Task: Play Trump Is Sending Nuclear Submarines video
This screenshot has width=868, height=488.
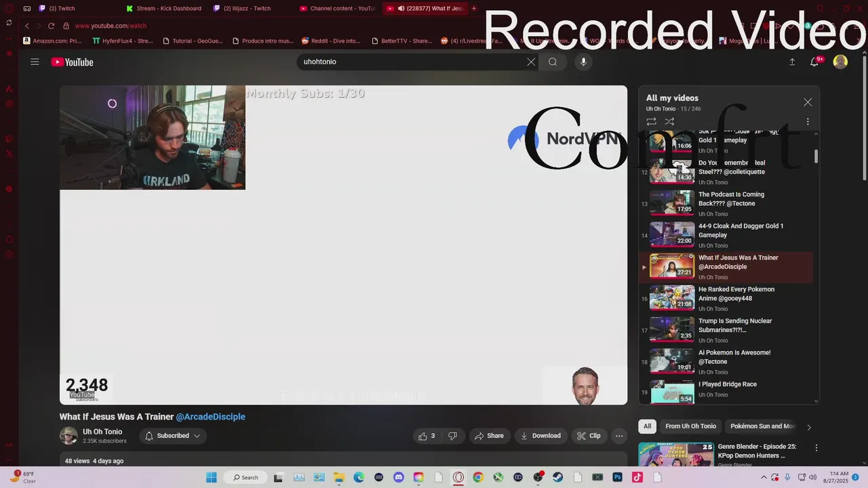Action: click(726, 330)
